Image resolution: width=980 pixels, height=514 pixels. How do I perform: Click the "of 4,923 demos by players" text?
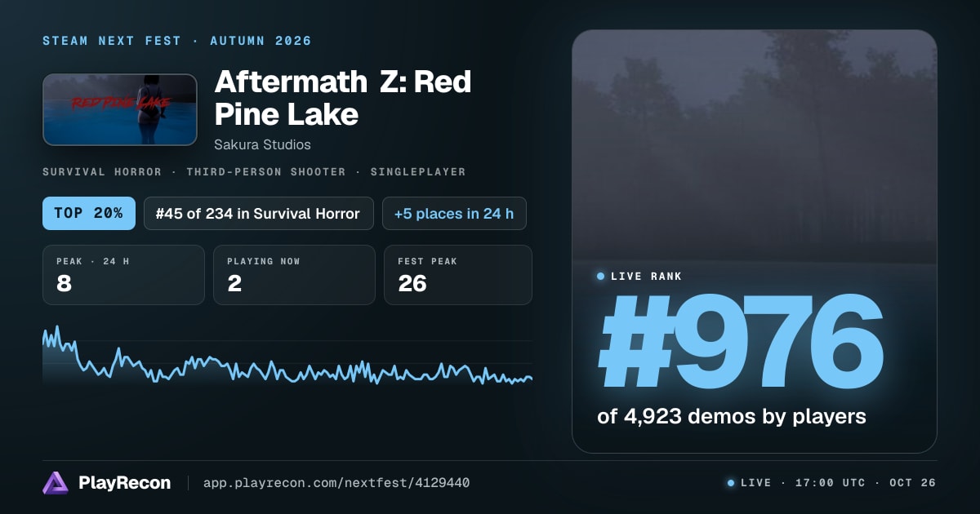(732, 416)
